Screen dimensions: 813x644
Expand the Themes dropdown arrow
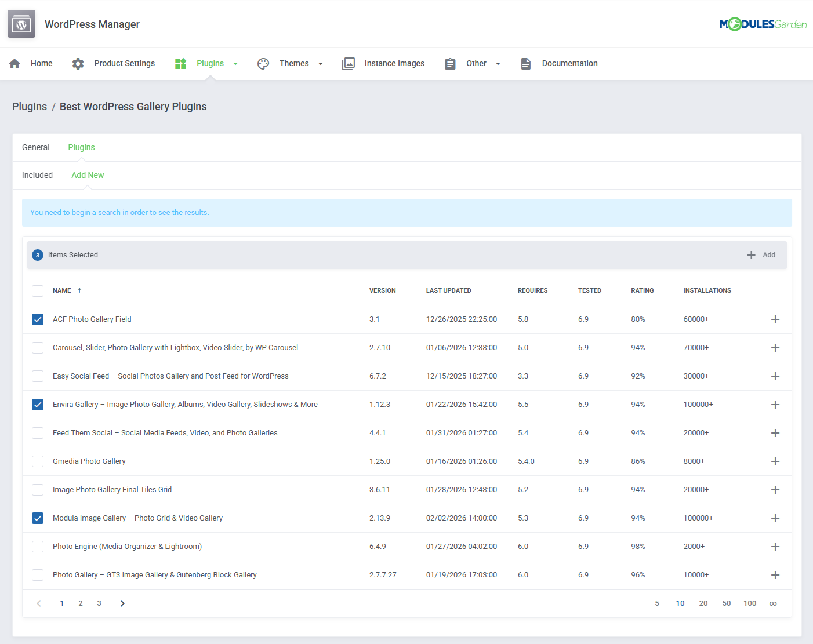320,63
